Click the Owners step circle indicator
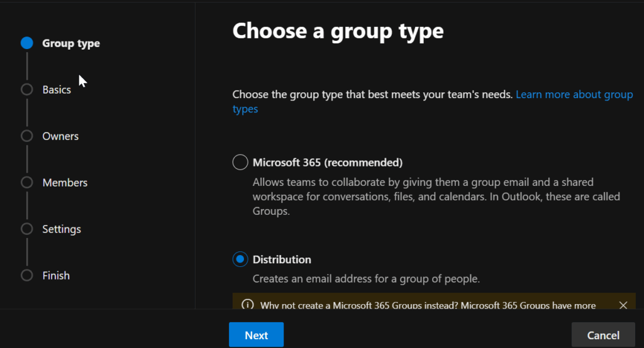Image resolution: width=644 pixels, height=348 pixels. click(26, 136)
